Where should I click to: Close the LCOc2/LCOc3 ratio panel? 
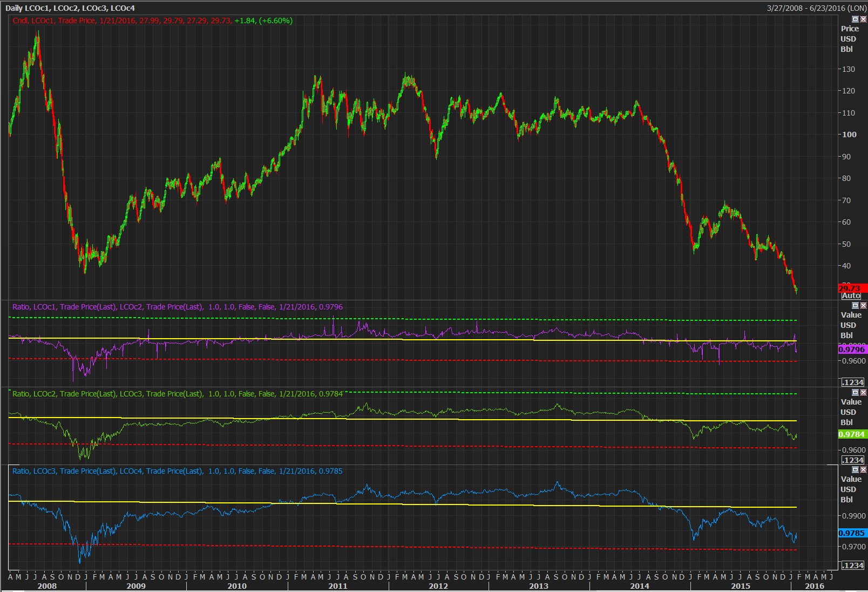click(863, 393)
